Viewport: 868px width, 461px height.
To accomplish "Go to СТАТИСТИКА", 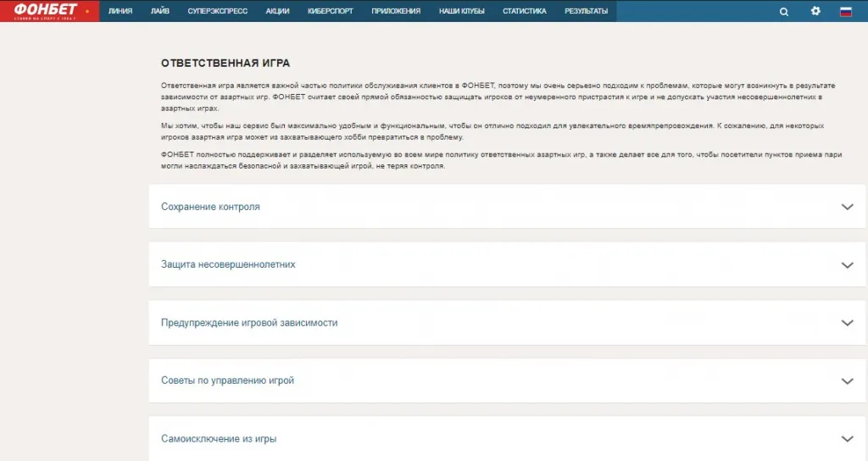I will click(x=524, y=11).
